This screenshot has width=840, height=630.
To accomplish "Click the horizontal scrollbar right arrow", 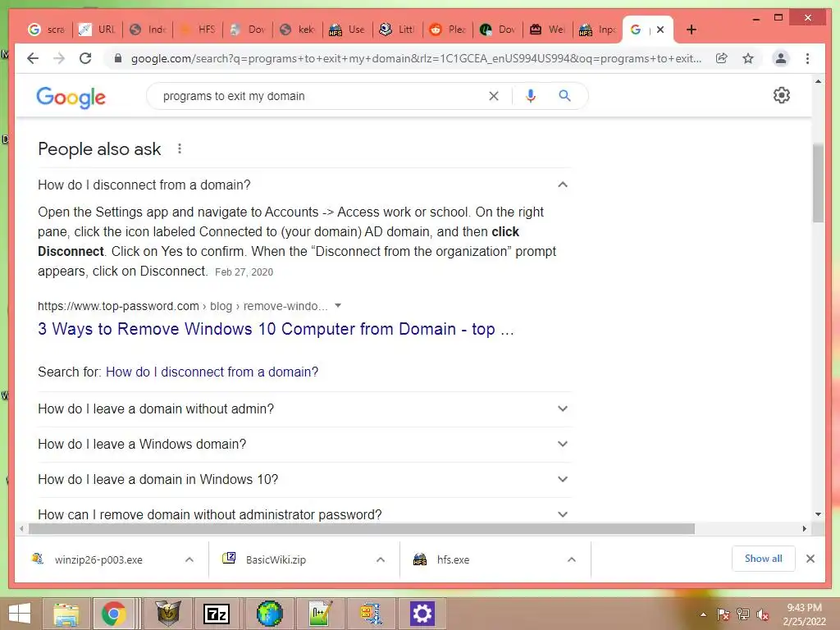I will [x=804, y=529].
